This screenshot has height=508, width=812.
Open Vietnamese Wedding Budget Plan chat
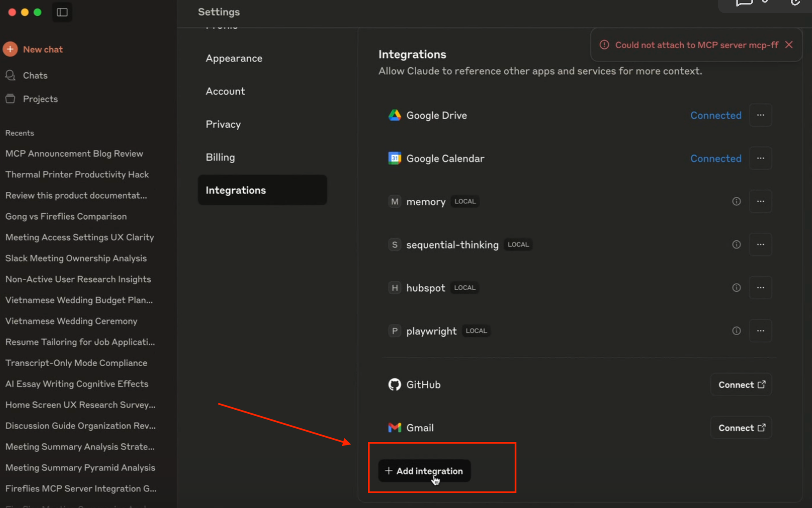tap(79, 300)
